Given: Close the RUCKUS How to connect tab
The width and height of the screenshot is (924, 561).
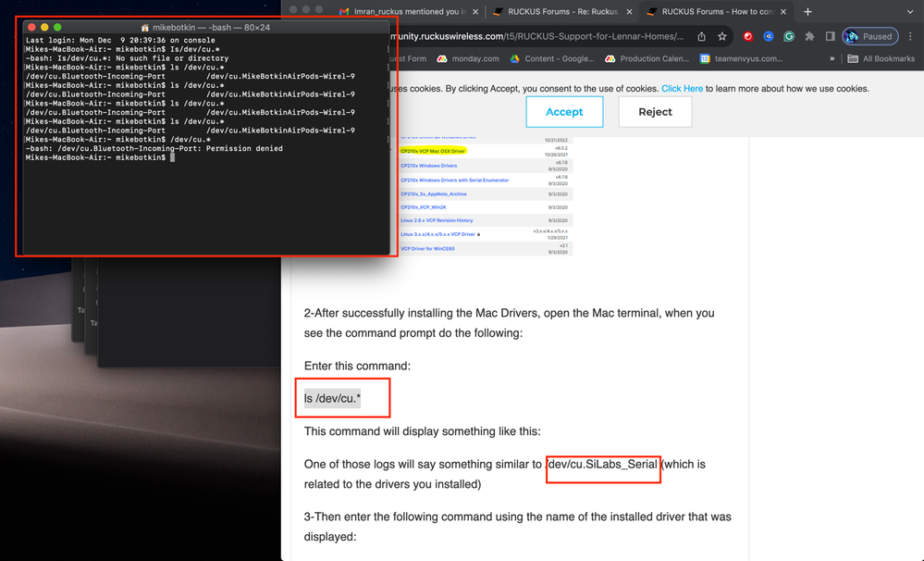Looking at the screenshot, I should (x=782, y=12).
